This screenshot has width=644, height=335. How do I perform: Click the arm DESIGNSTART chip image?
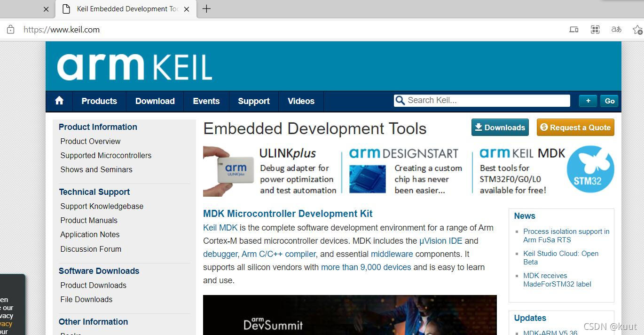click(368, 179)
